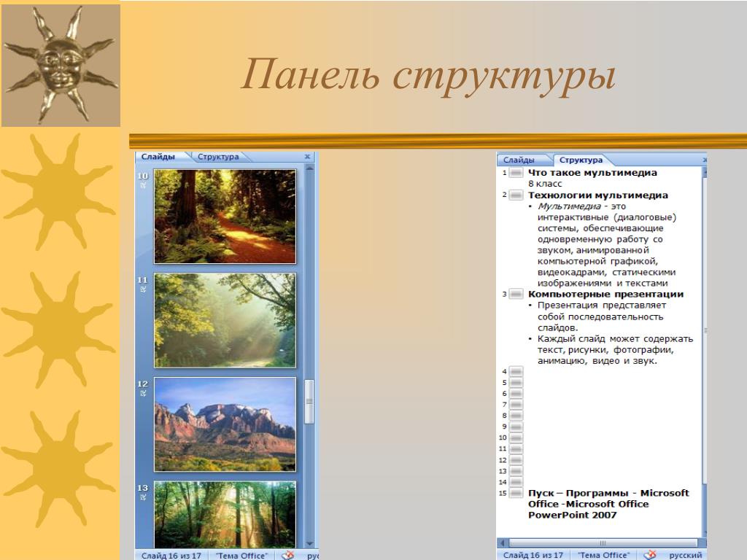Click italic word 'Мультимедиа' in outline

[x=569, y=206]
